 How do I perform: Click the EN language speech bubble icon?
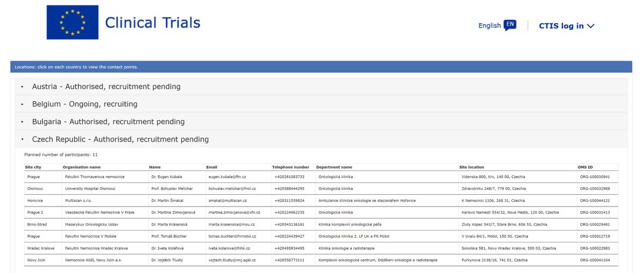(x=510, y=25)
